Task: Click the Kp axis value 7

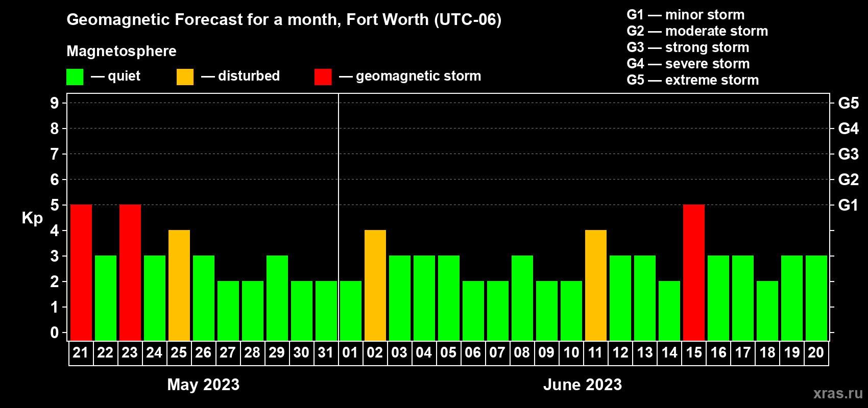Action: [x=55, y=154]
